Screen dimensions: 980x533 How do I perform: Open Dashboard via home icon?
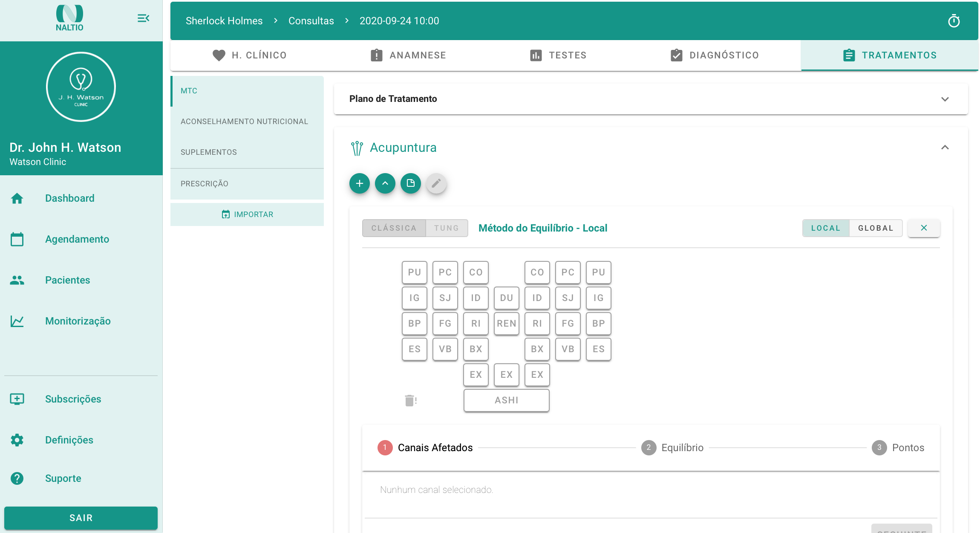17,198
